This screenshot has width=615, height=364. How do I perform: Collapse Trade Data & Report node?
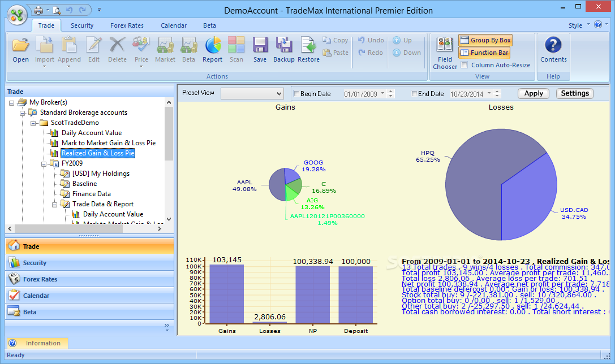[54, 205]
